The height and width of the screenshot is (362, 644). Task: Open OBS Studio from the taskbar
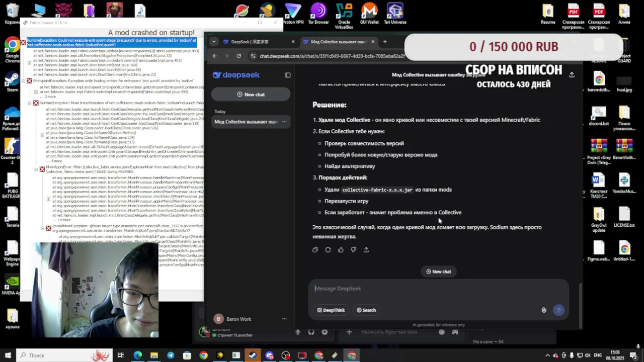tap(285, 355)
